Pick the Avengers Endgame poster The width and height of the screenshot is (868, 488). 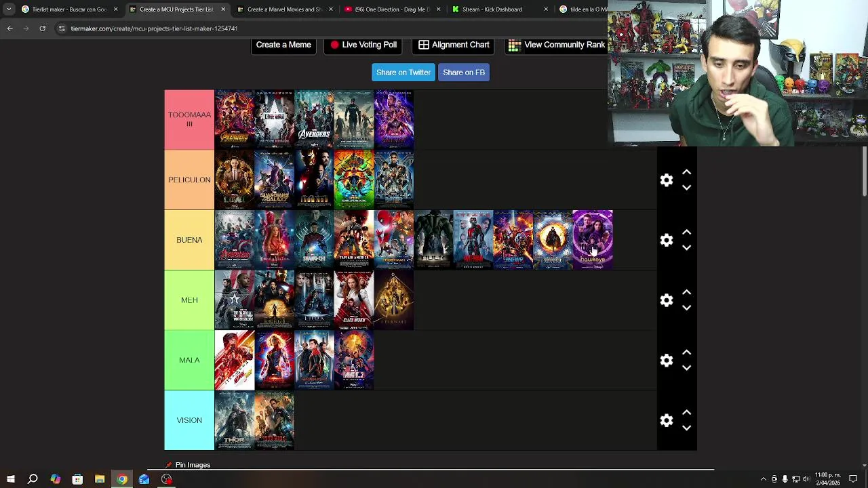coord(394,119)
